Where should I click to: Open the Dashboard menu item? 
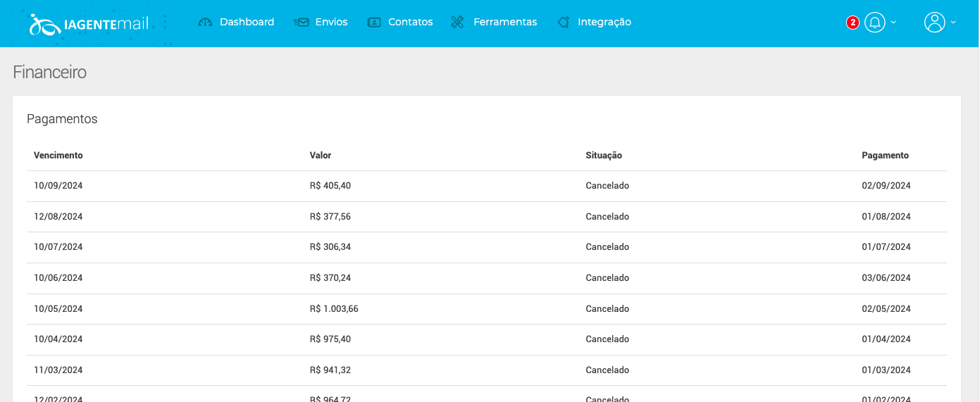click(247, 23)
